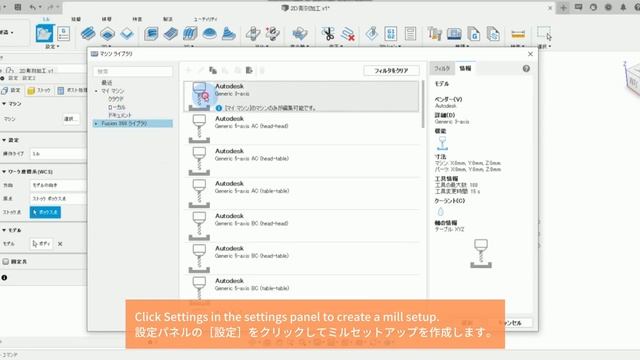Click the machine library search field
640x360 pixels.
click(133, 71)
